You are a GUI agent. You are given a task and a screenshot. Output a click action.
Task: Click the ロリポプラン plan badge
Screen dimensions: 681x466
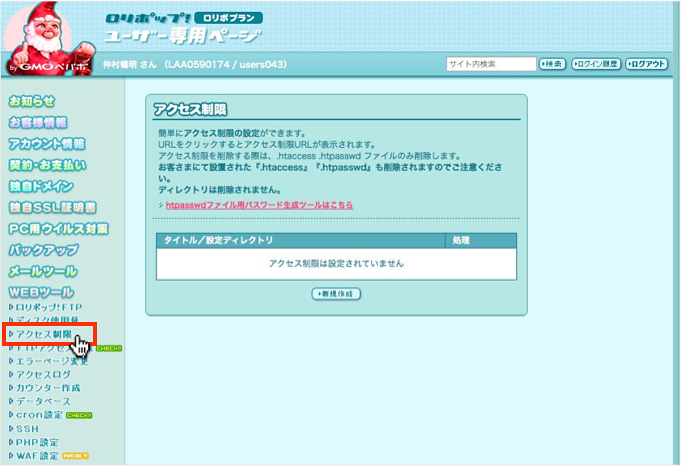tap(228, 18)
